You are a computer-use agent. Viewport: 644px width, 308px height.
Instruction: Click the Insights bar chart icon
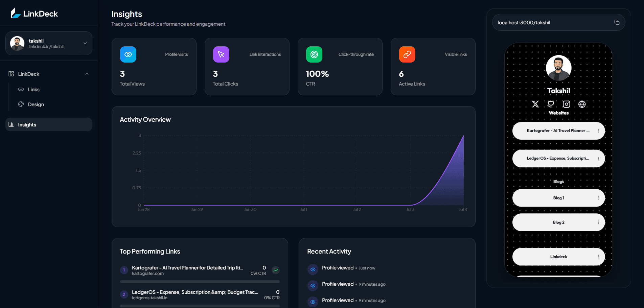pos(11,124)
